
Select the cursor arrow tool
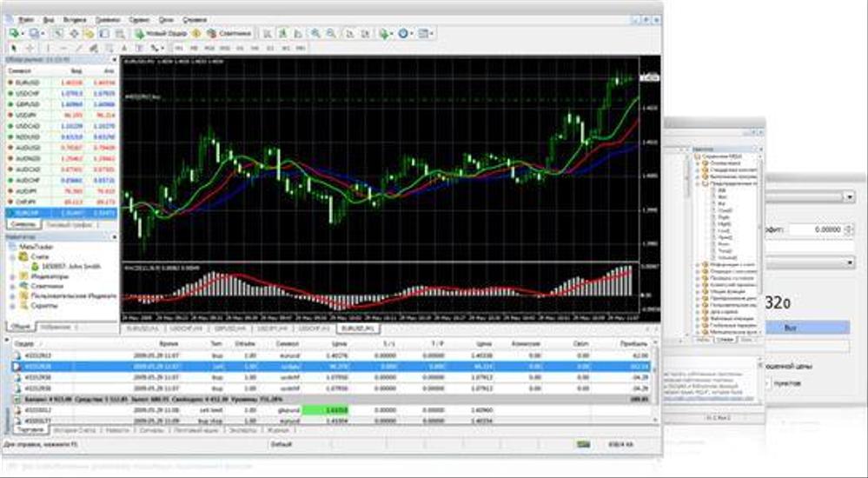click(14, 48)
